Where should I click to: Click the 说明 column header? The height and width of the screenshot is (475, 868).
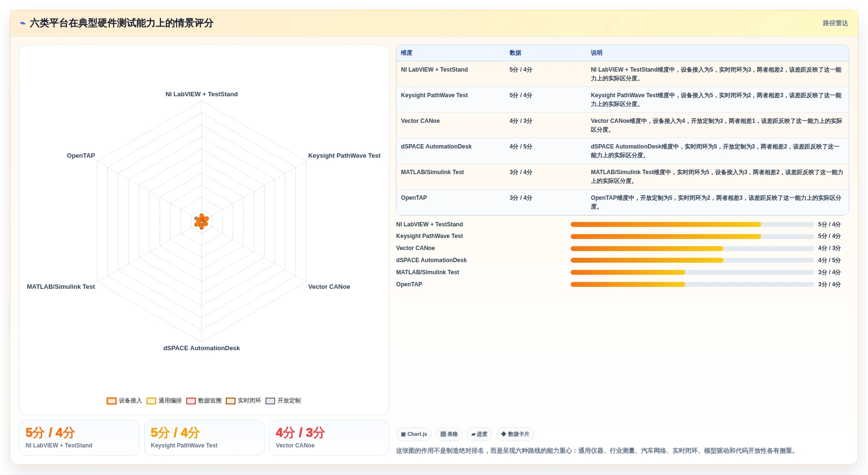pos(597,53)
